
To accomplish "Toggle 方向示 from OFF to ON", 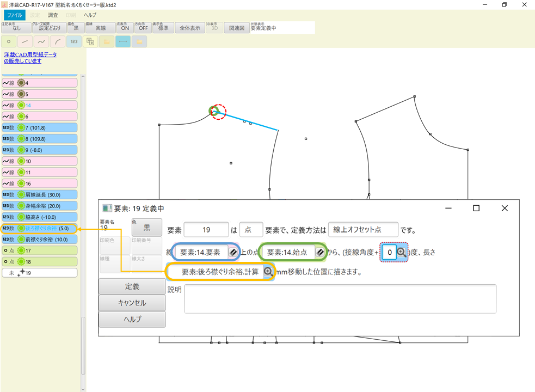I will 143,26.
